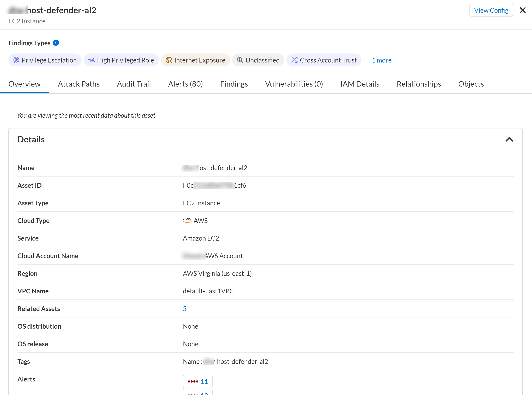Show the +1 more finding types
Viewport: 532px width, 395px height.
tap(379, 60)
